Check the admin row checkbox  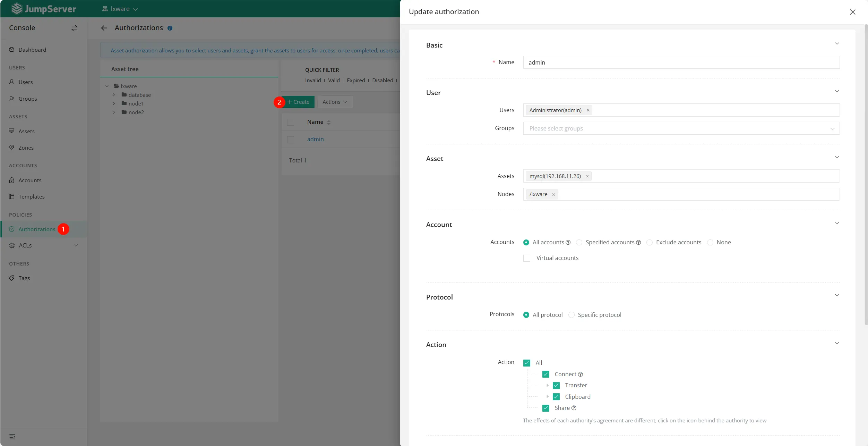pos(291,140)
